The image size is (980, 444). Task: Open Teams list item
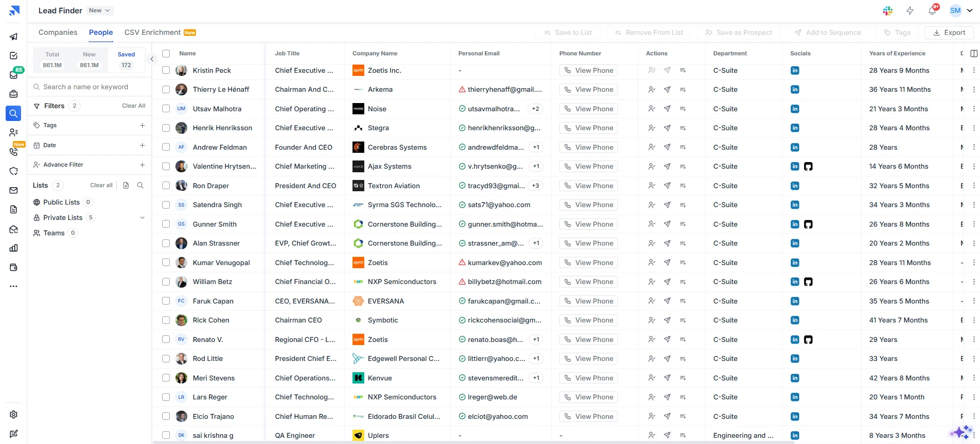click(x=54, y=233)
